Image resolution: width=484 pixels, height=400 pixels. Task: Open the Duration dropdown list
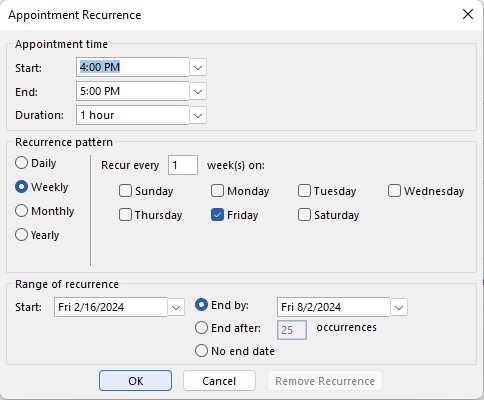(x=198, y=116)
